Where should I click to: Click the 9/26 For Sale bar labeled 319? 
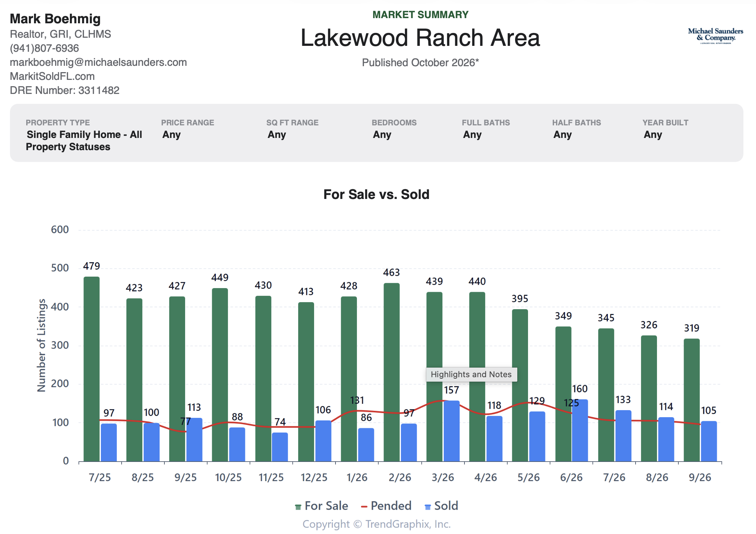click(692, 400)
